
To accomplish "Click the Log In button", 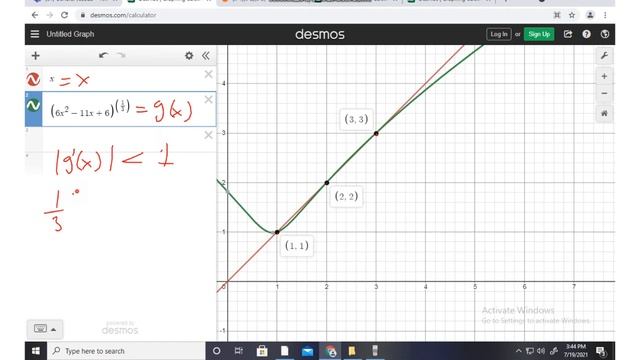I will pos(499,34).
